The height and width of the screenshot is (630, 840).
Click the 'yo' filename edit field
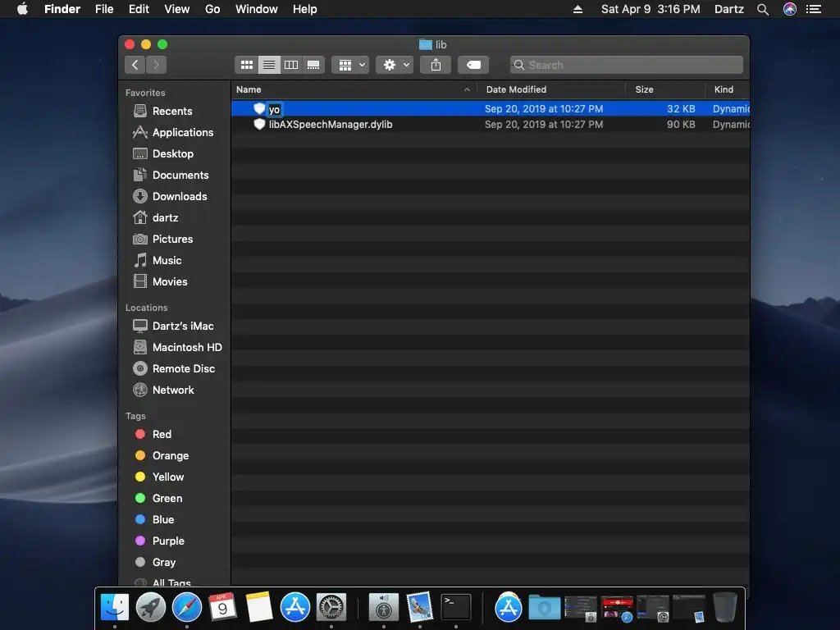(x=274, y=109)
